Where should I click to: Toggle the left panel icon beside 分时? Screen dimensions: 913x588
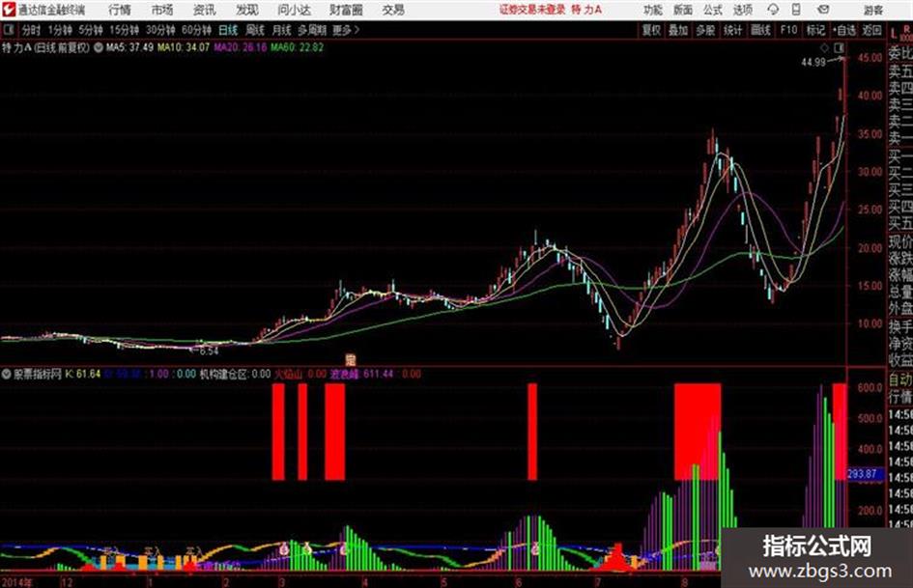coord(8,30)
